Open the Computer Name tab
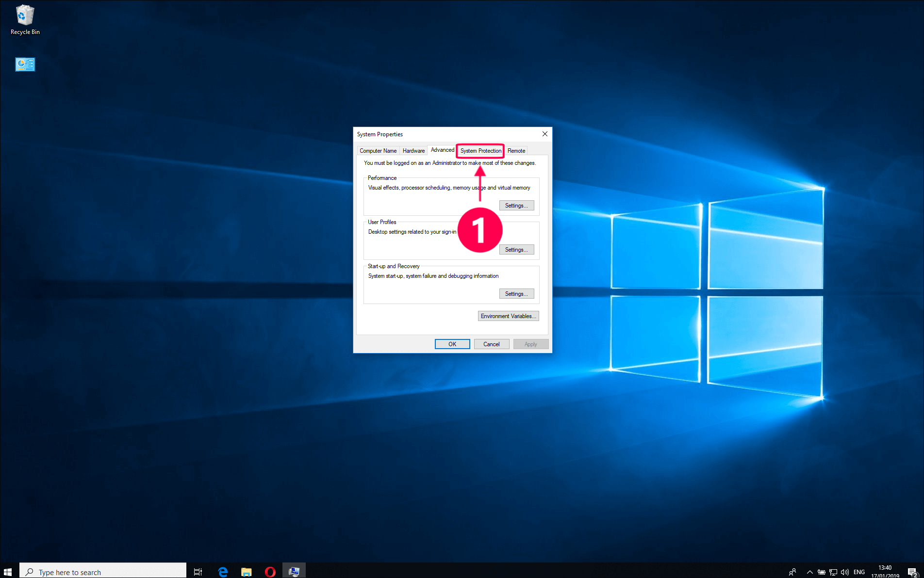The image size is (924, 578). (x=378, y=151)
